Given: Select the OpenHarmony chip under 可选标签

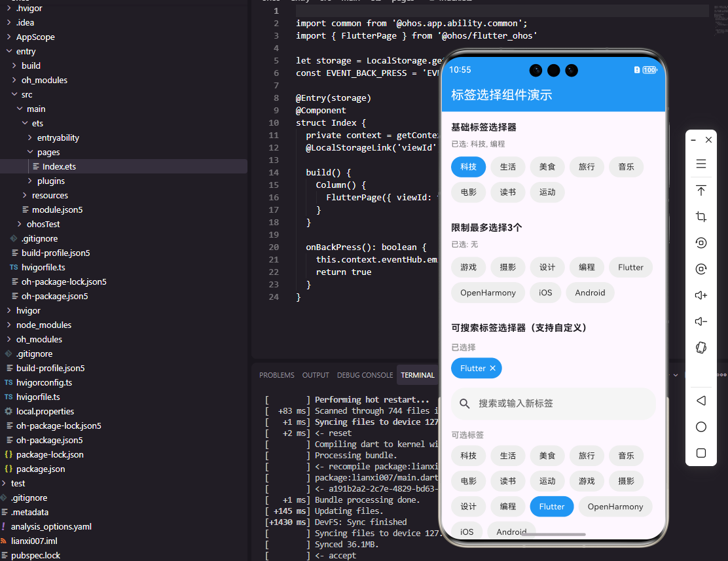Looking at the screenshot, I should pos(615,507).
